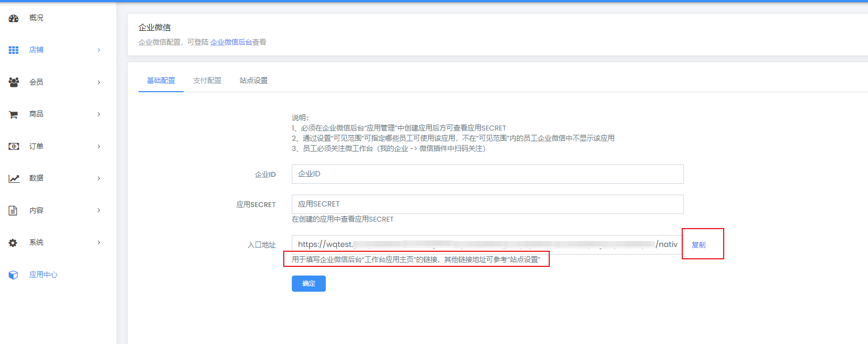
Task: Open the 概况 dashboard icon
Action: click(13, 18)
